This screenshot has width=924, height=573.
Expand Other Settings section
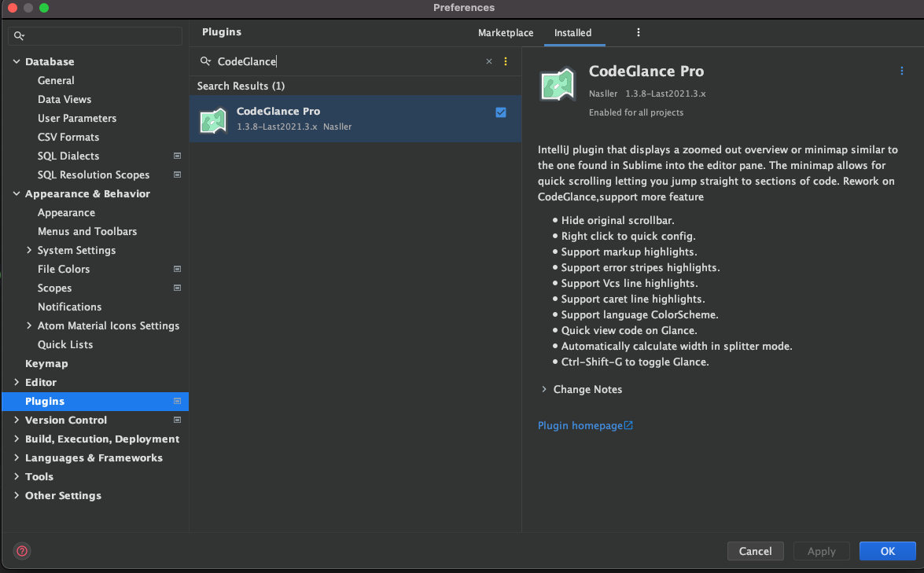tap(17, 494)
